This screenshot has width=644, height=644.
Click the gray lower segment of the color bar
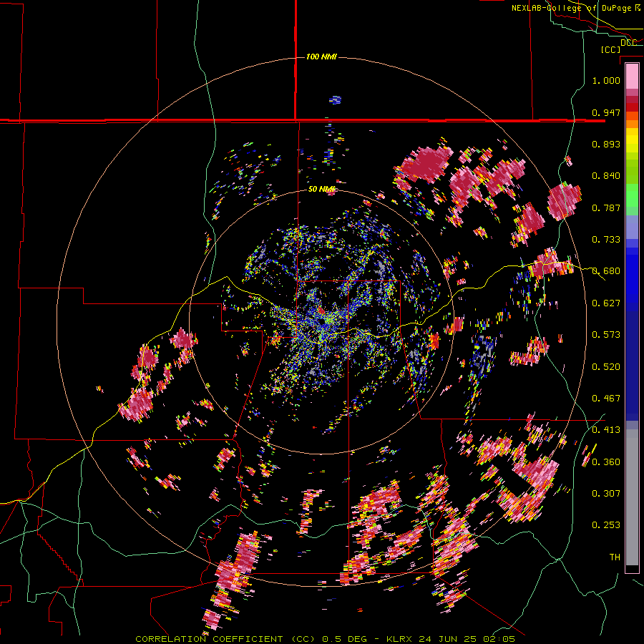(632, 497)
